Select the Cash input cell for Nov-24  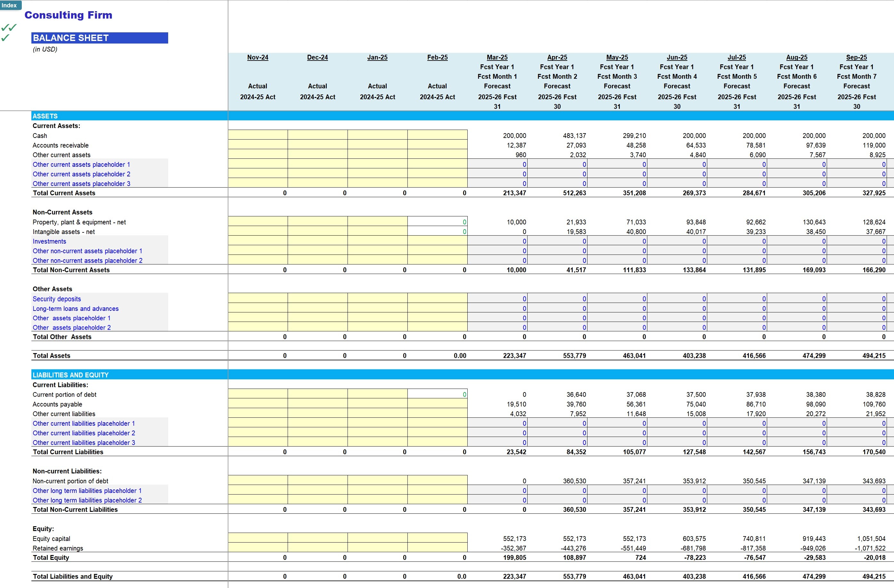click(258, 135)
